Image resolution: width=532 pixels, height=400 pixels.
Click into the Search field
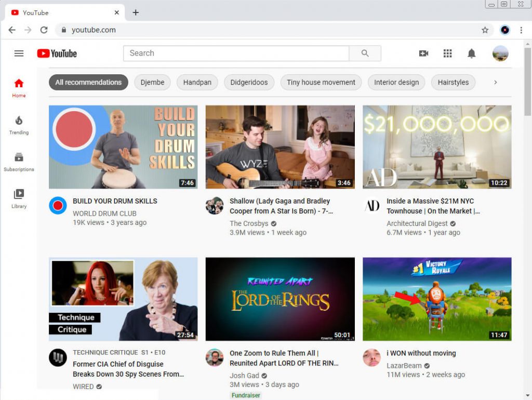point(236,54)
